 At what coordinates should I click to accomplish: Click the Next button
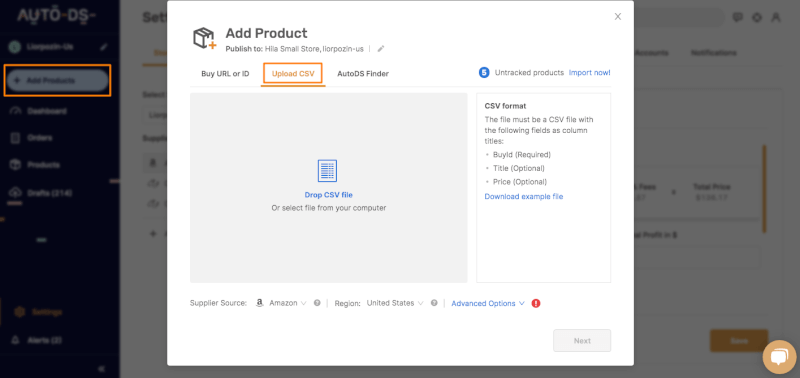582,341
